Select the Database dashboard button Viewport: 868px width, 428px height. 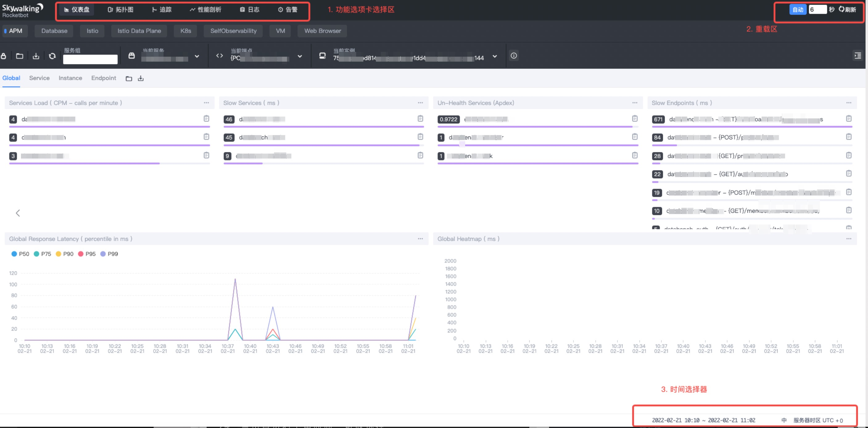[x=54, y=31]
